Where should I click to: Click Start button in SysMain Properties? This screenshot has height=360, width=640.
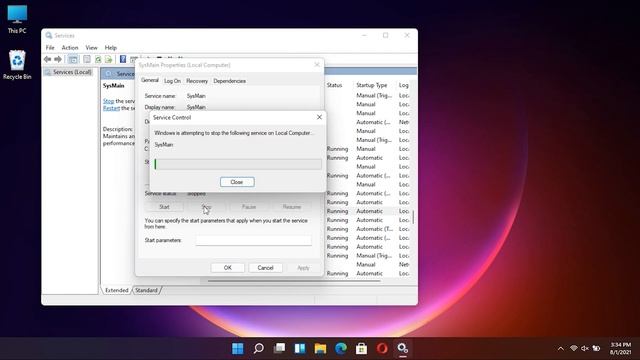pos(164,207)
